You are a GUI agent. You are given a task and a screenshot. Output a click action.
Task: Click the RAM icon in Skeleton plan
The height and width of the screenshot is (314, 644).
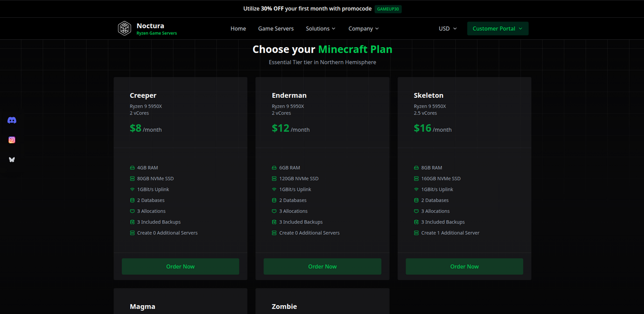coord(416,168)
